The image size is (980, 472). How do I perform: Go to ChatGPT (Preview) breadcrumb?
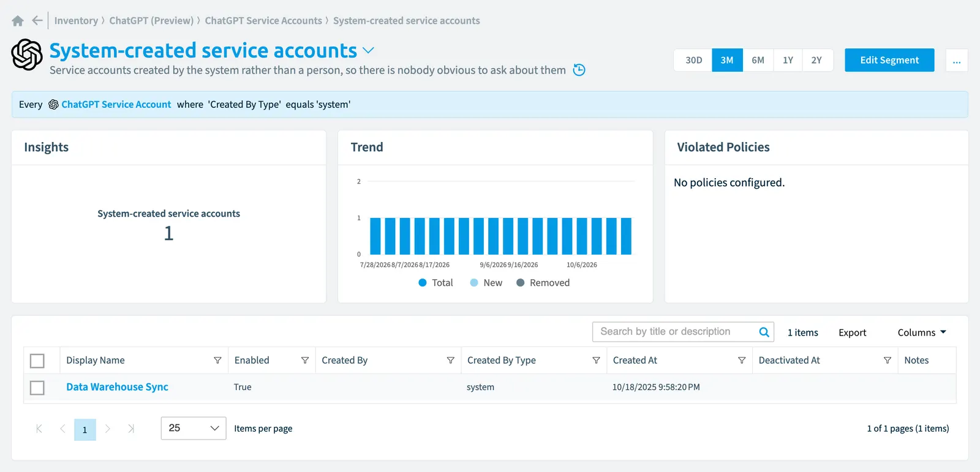[x=151, y=21]
